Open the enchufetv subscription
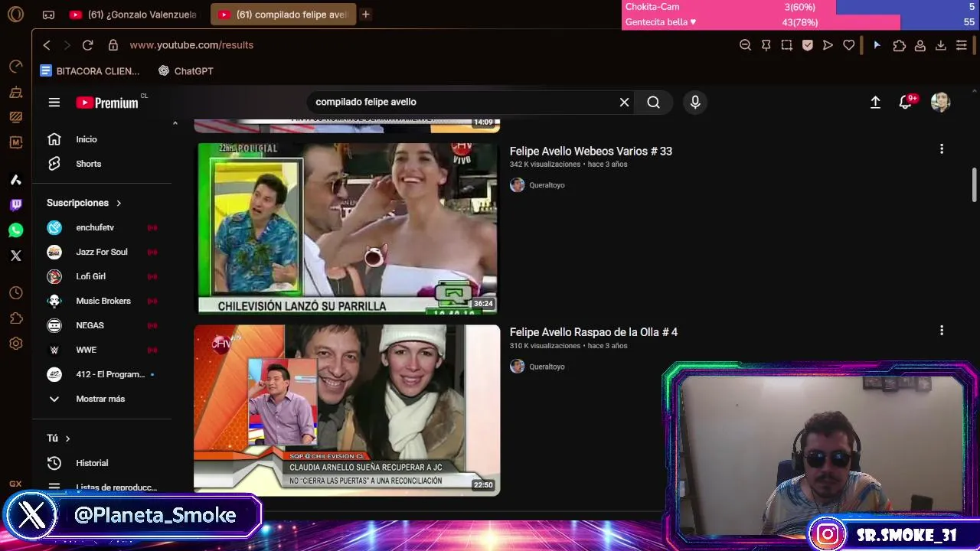 coord(103,227)
